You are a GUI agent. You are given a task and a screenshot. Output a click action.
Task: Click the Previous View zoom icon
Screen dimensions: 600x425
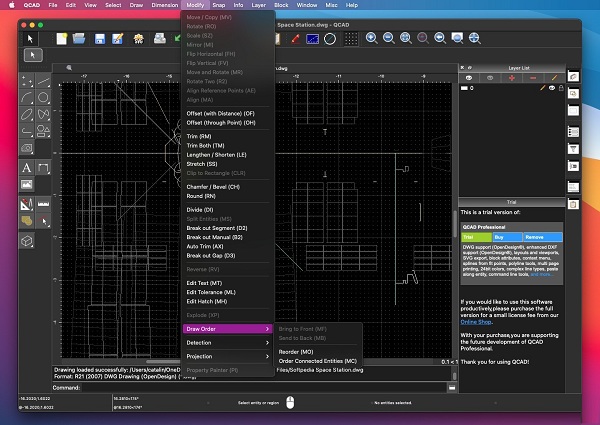click(440, 38)
